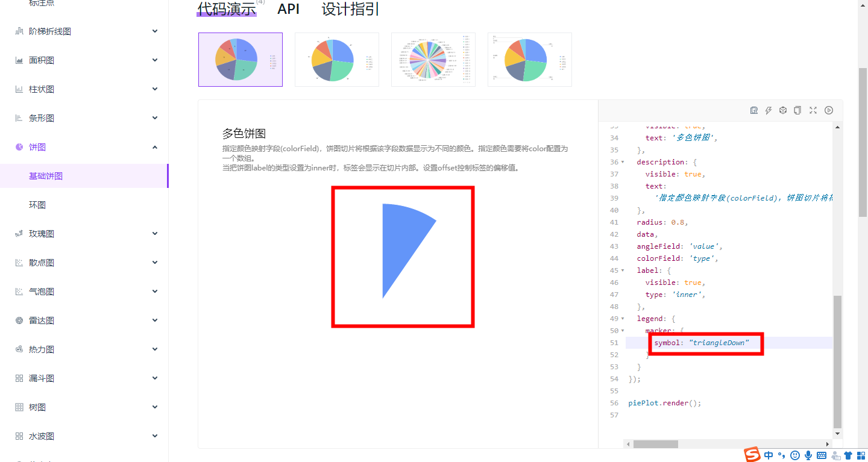The height and width of the screenshot is (462, 868).
Task: Click the area chart icon in sidebar
Action: tap(19, 60)
